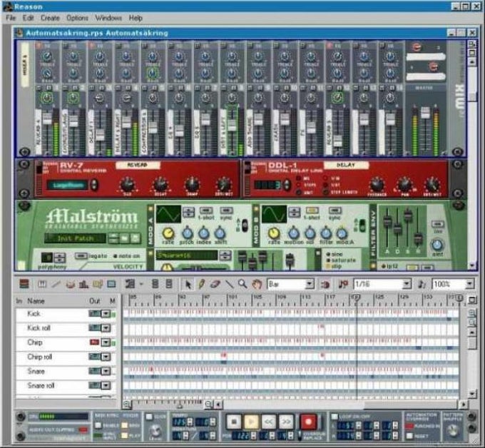
Task: Enable MIDI sync checkbox
Action: pyautogui.click(x=98, y=425)
